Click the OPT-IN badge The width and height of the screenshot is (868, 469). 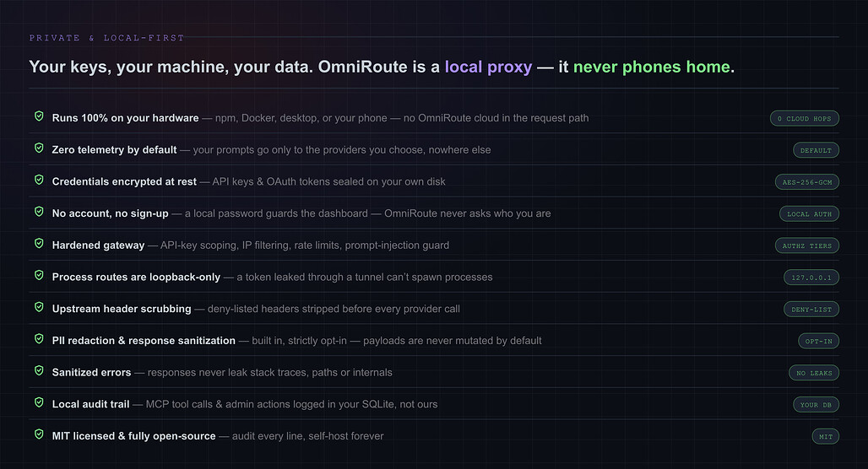819,342
